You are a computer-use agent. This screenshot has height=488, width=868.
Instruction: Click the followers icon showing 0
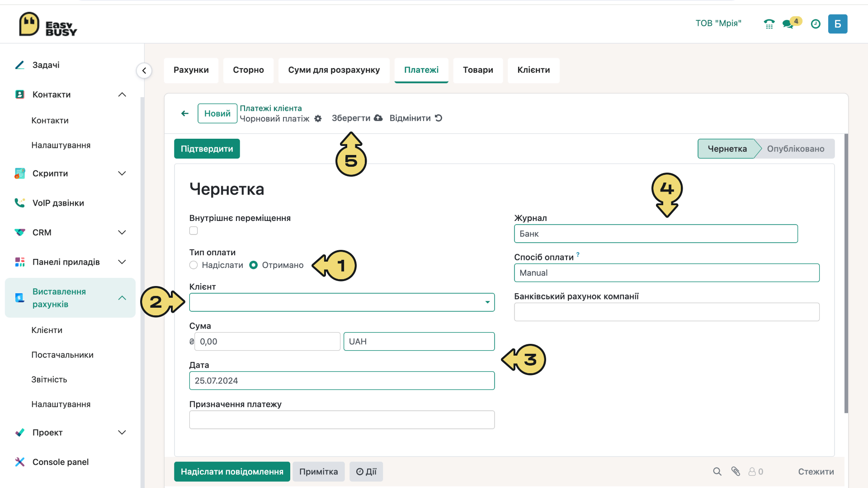(755, 472)
